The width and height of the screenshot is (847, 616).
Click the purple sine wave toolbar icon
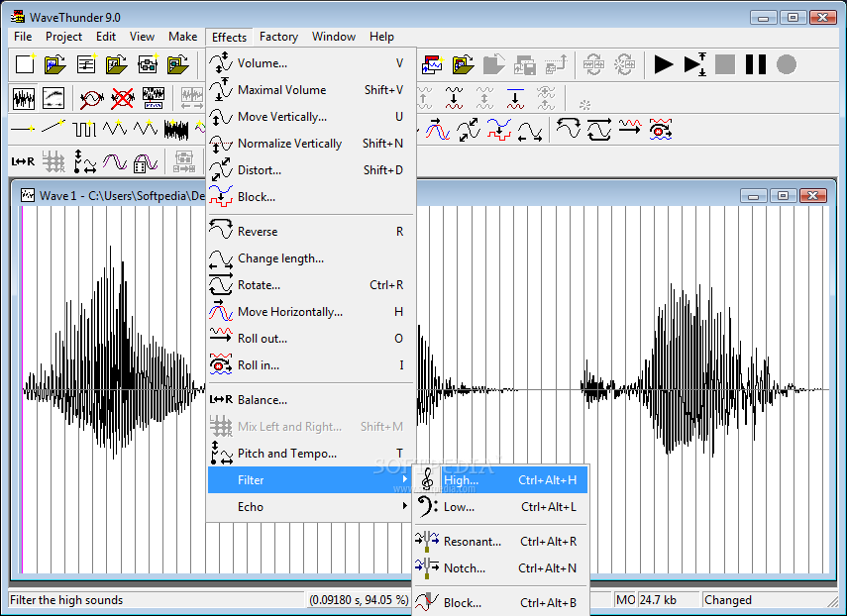point(115,160)
